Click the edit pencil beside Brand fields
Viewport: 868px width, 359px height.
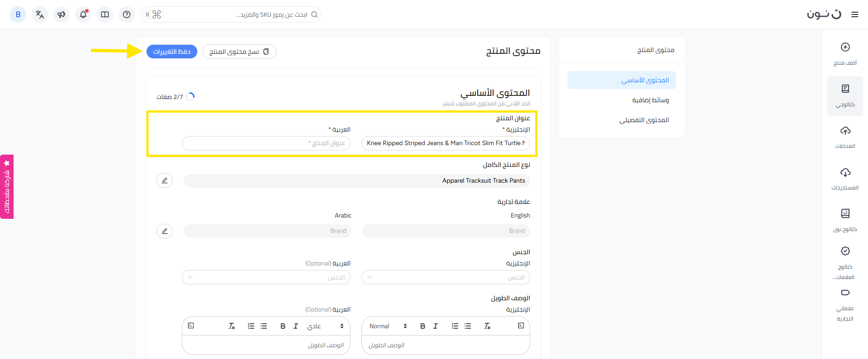tap(165, 231)
